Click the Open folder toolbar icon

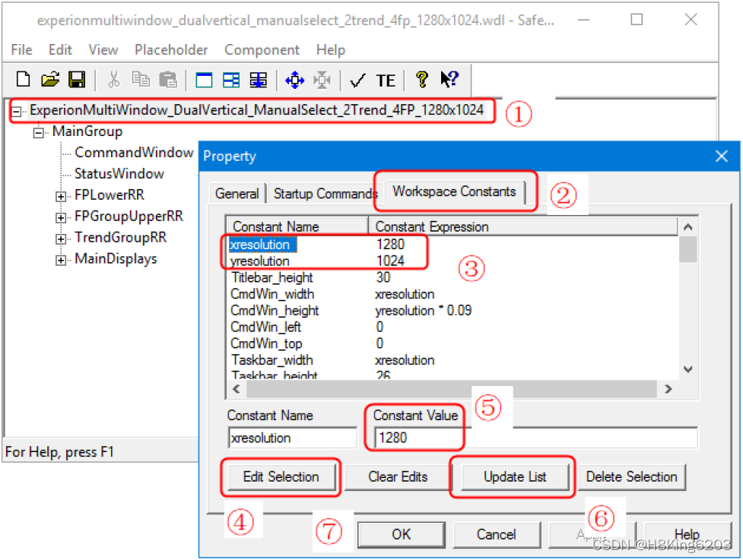[50, 80]
